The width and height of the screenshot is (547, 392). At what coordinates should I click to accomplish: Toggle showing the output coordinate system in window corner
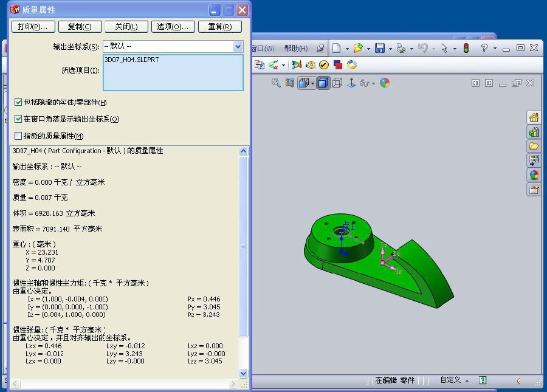coord(18,119)
